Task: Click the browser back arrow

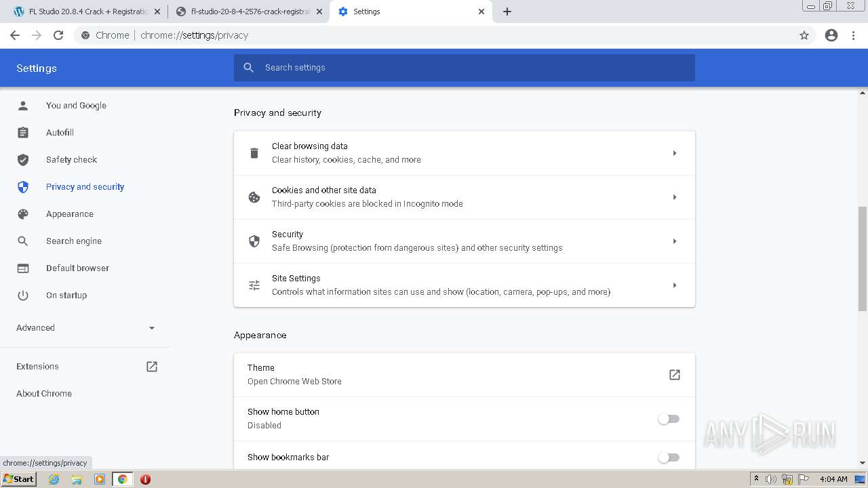Action: (x=15, y=35)
